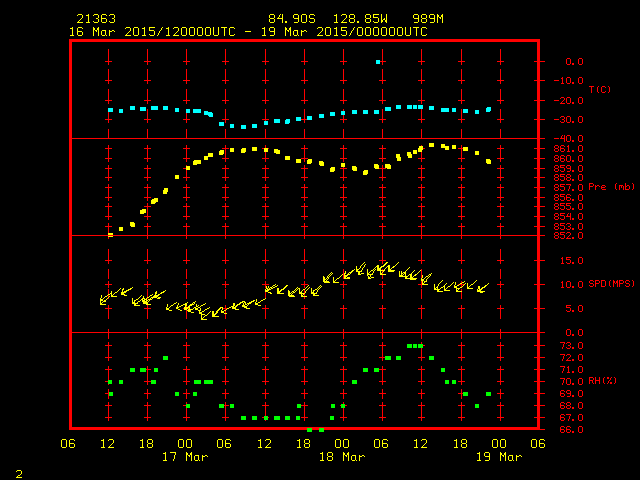Click the date range 16 Mar 2015/120000UTC header

click(x=152, y=32)
